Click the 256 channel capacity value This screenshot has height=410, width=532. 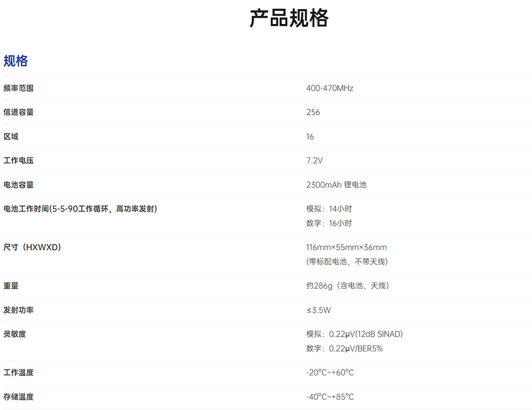(x=313, y=112)
